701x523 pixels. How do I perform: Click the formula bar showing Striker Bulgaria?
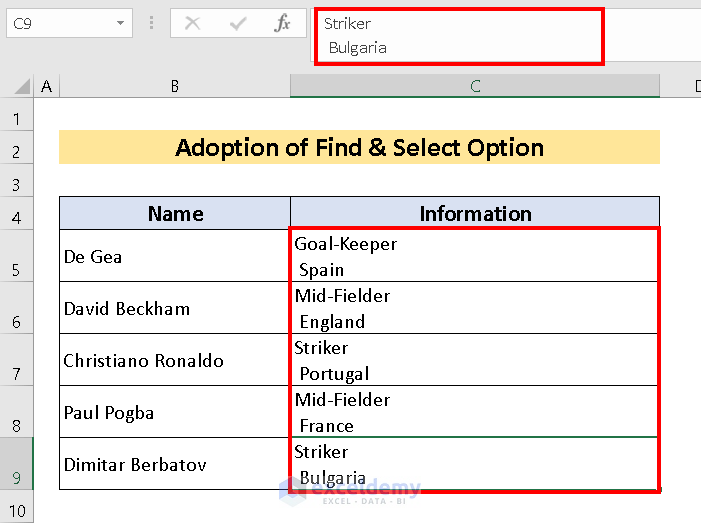pos(460,36)
